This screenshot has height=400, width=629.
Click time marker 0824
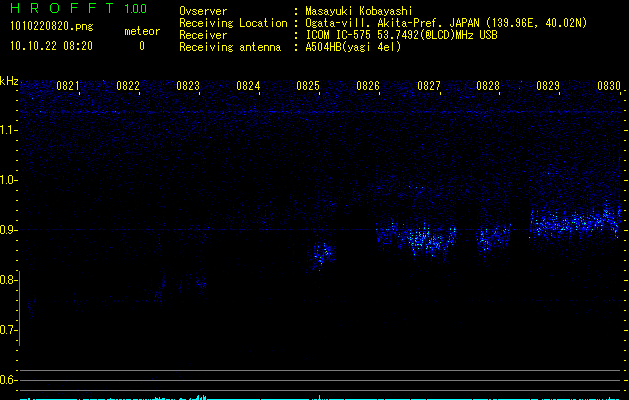pyautogui.click(x=248, y=86)
